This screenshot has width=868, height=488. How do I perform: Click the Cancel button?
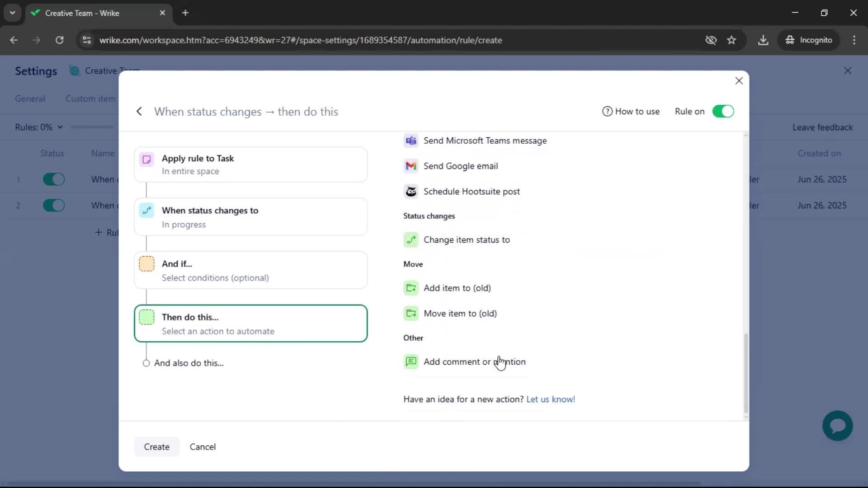tap(203, 447)
